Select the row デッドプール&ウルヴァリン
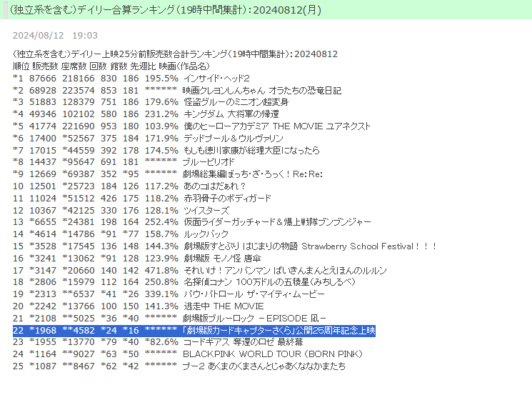The height and width of the screenshot is (415, 532). coord(148,138)
